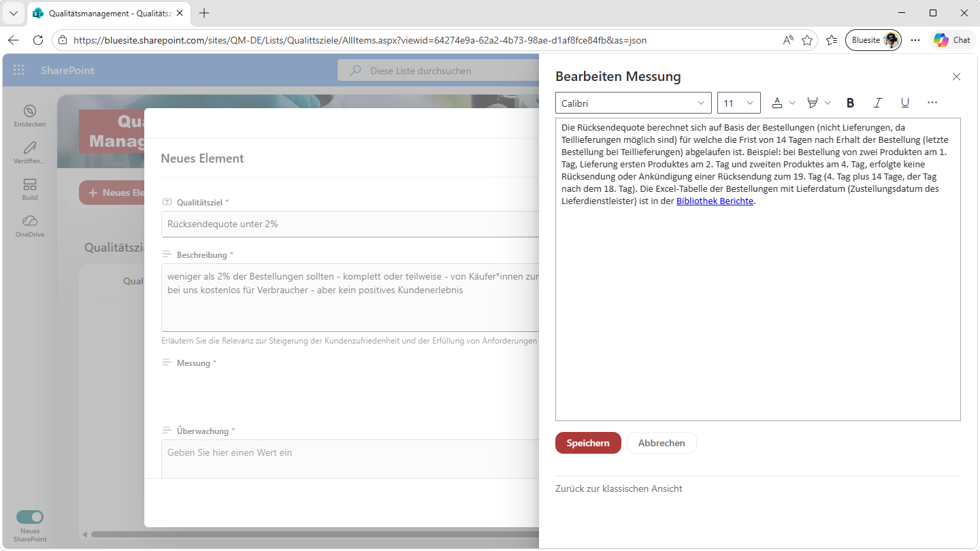
Task: Click the Speichern button
Action: click(x=588, y=443)
